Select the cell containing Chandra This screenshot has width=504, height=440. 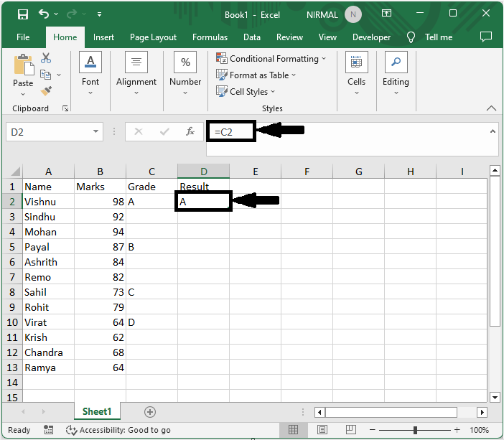[x=49, y=352]
